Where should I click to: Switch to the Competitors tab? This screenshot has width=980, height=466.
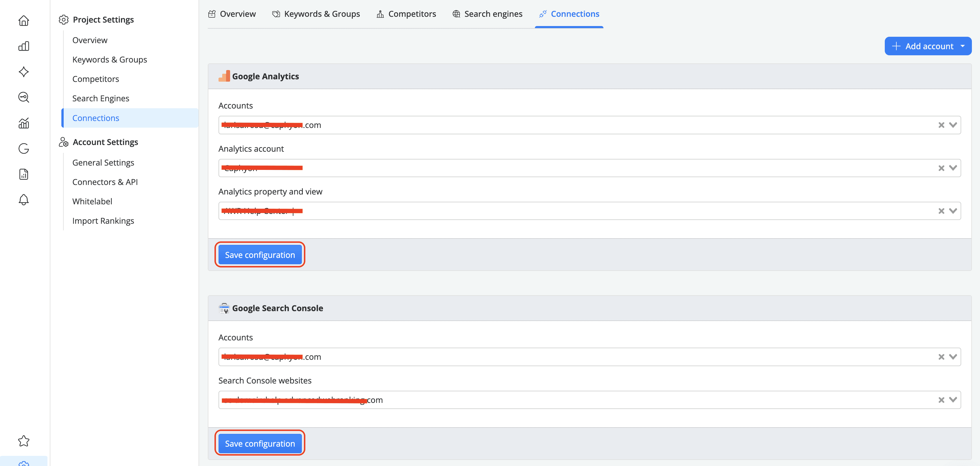[406, 14]
